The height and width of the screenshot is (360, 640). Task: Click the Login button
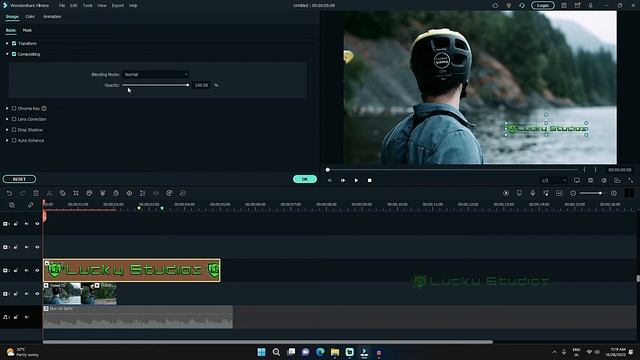click(x=542, y=5)
